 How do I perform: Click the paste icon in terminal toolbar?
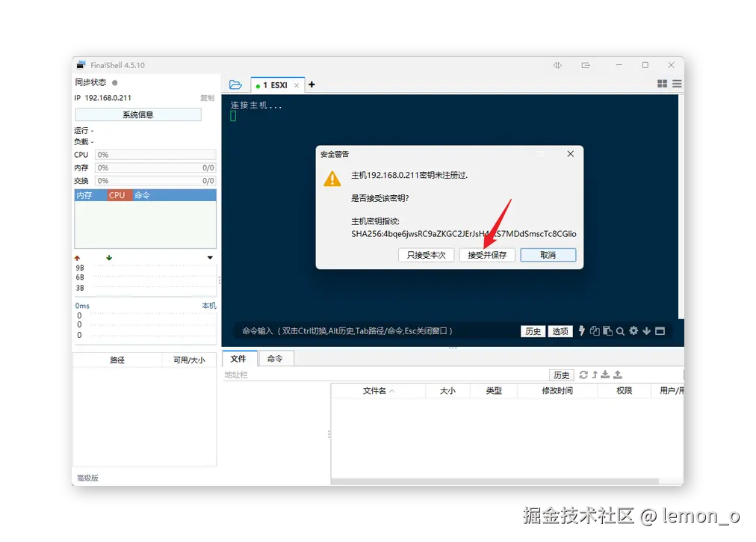coord(607,330)
